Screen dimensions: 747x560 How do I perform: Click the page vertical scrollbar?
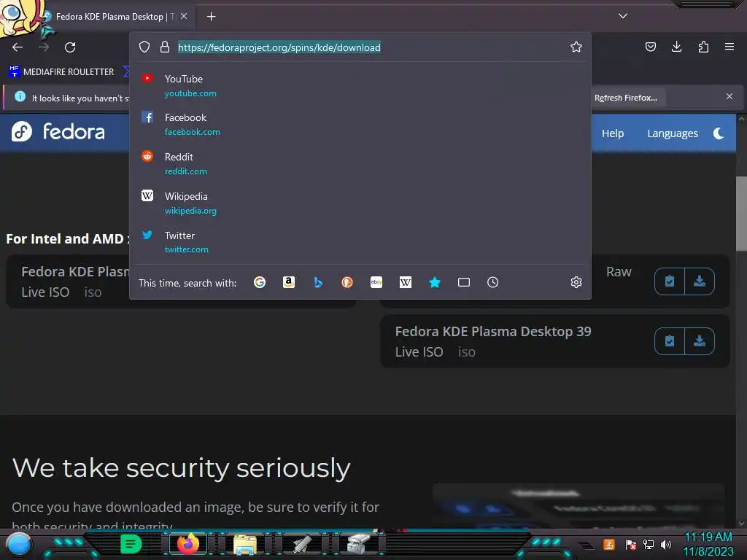(x=741, y=214)
